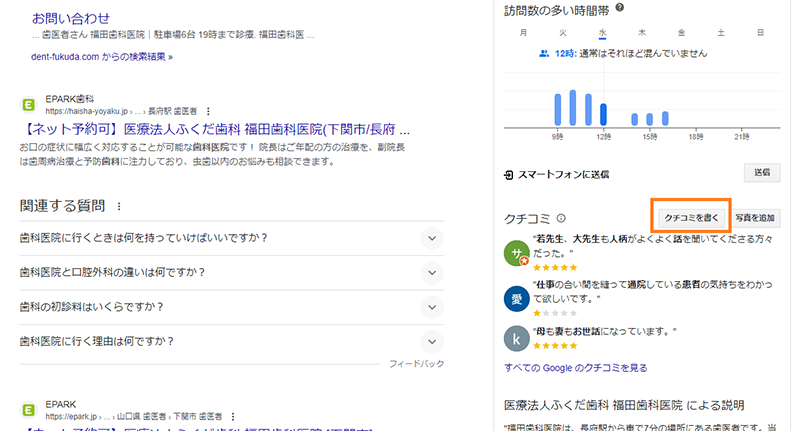Select the 火 day tab

[563, 33]
